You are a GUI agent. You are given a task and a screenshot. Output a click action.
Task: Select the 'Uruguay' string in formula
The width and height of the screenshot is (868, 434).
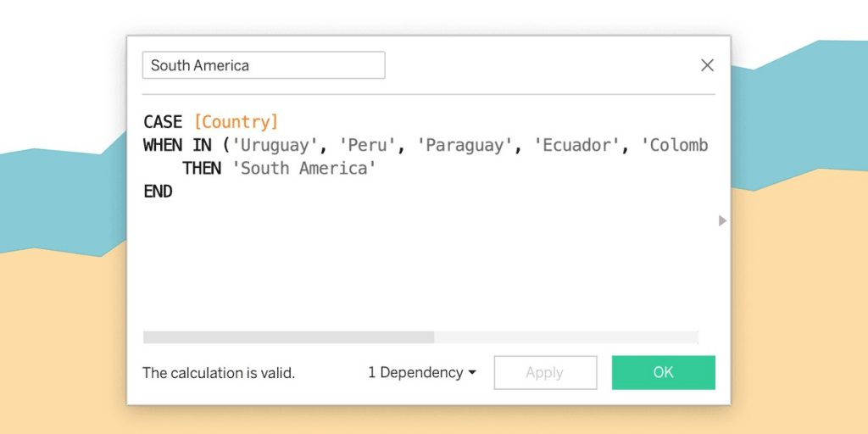click(275, 145)
